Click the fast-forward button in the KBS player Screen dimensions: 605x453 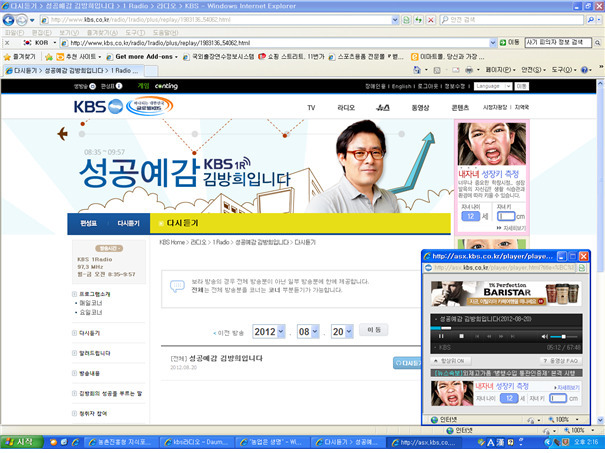pyautogui.click(x=501, y=336)
